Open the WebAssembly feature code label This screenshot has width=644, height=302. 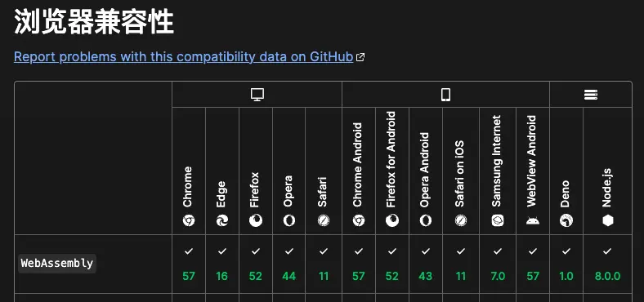tap(57, 264)
